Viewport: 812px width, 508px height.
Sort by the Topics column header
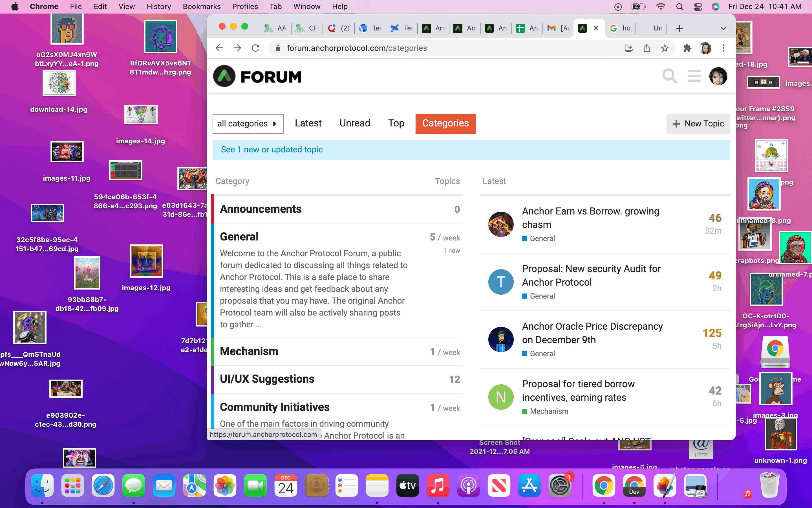(x=447, y=181)
